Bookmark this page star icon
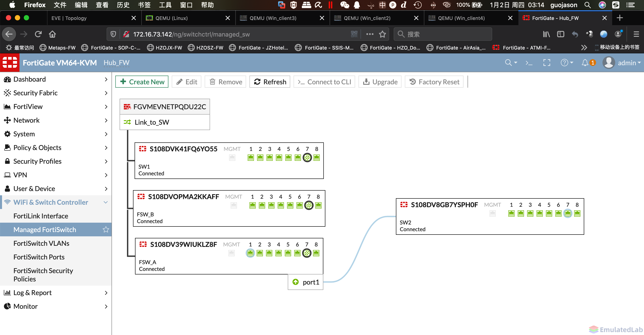The width and height of the screenshot is (644, 335). click(x=382, y=34)
